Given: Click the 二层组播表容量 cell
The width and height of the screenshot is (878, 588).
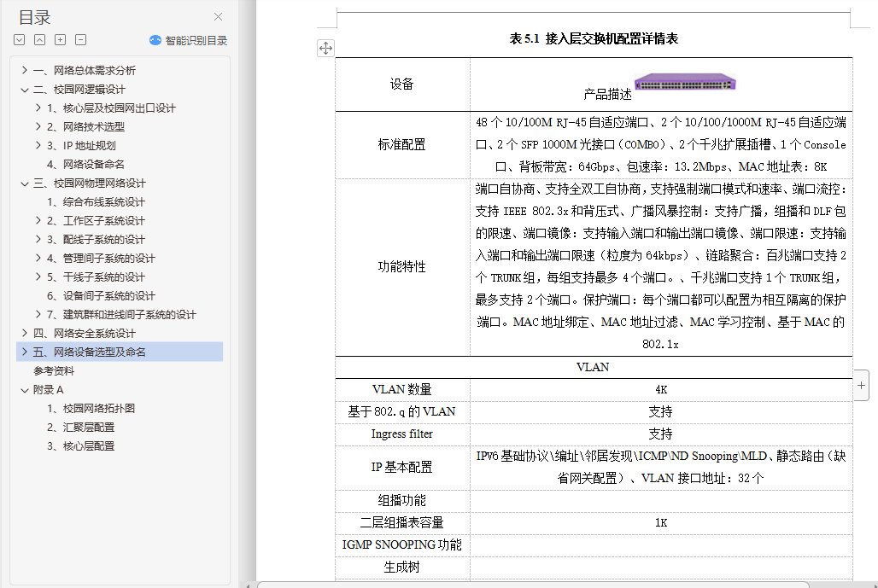Looking at the screenshot, I should click(x=401, y=522).
